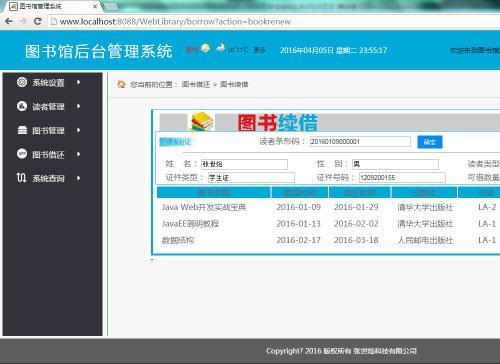Click the 图书管理 books icon

click(22, 130)
